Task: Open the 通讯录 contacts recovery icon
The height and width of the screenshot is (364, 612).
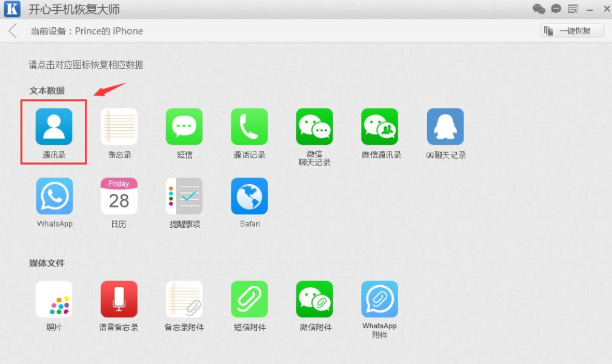Action: (x=54, y=127)
